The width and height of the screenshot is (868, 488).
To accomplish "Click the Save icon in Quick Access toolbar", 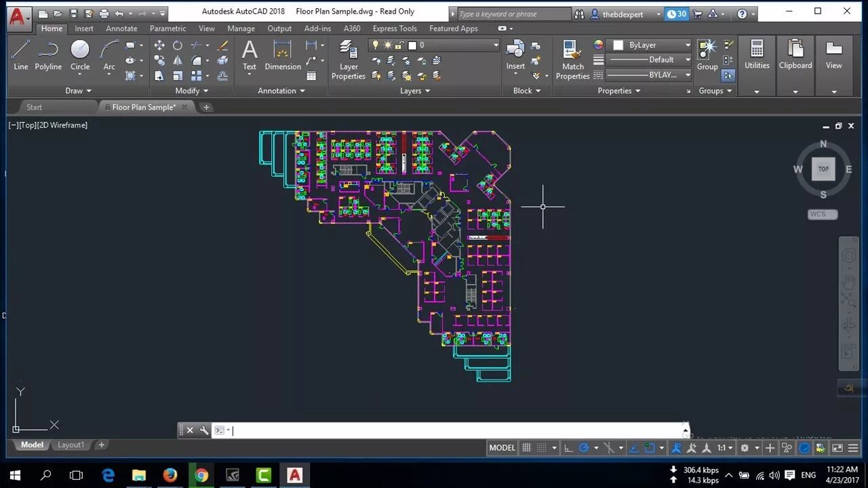I will (x=73, y=14).
